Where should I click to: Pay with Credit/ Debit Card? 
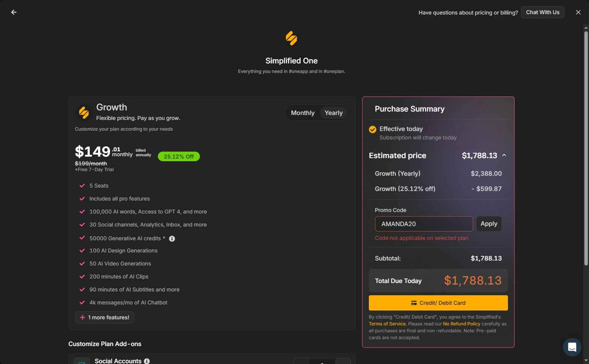point(438,303)
